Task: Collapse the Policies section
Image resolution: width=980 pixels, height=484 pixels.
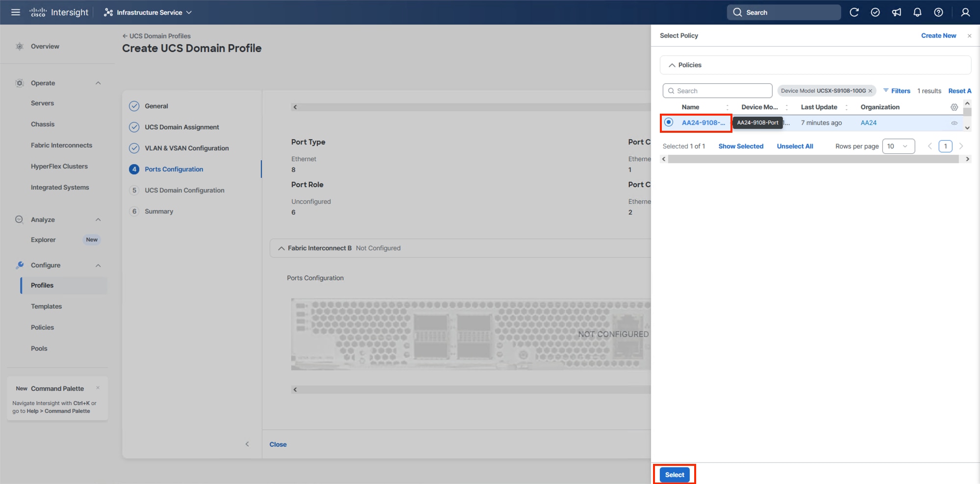Action: pos(672,65)
